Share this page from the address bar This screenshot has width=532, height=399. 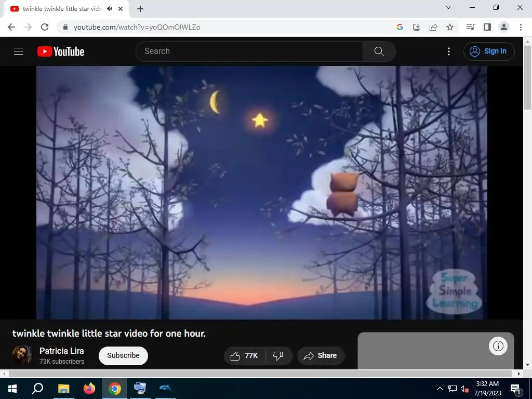click(433, 27)
